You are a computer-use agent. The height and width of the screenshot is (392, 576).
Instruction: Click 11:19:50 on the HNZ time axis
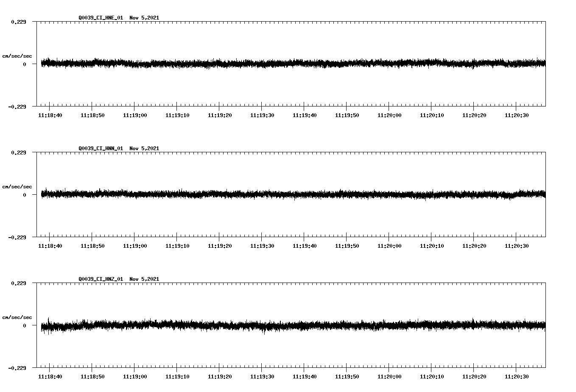[347, 377]
